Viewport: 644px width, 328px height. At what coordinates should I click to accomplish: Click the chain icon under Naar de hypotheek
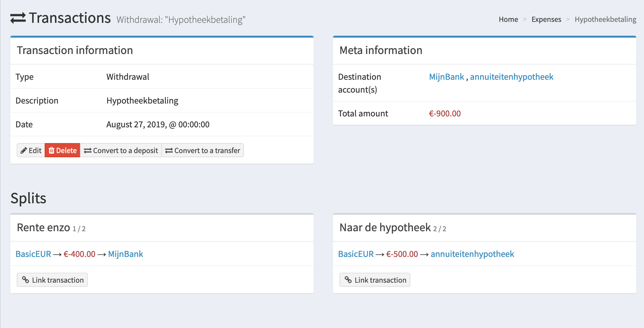click(x=348, y=280)
